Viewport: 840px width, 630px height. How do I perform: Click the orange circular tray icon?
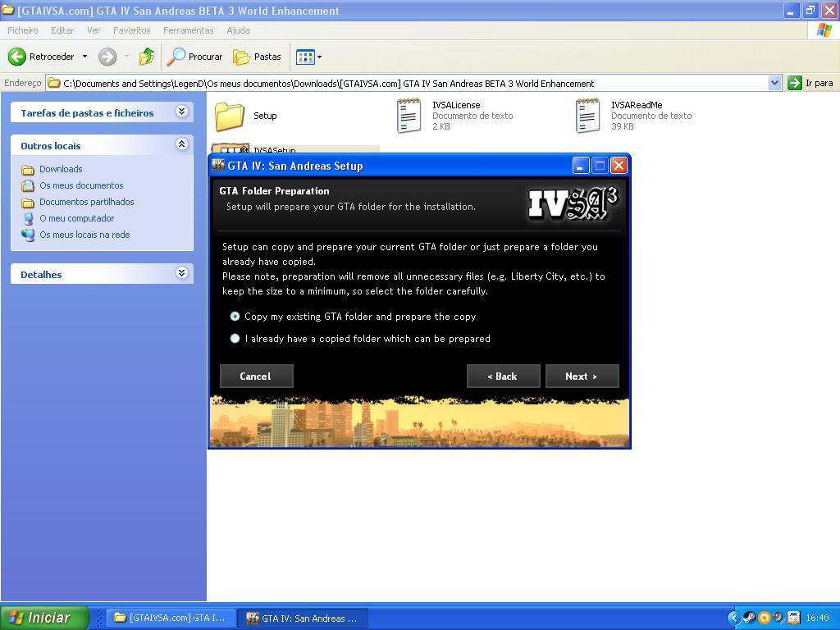coord(764,618)
